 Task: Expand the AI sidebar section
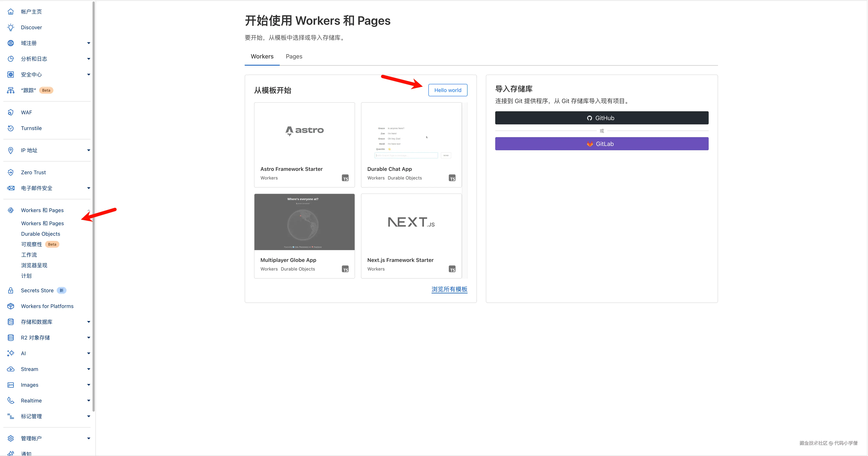click(x=89, y=354)
